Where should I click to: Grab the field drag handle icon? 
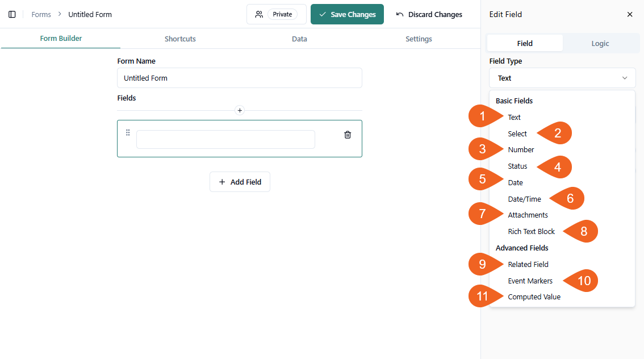click(128, 132)
